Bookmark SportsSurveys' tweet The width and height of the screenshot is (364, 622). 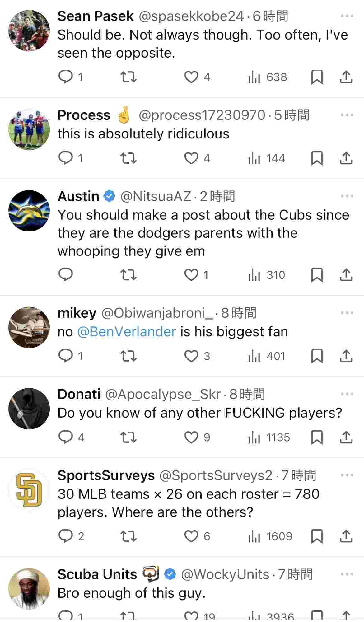pyautogui.click(x=317, y=536)
